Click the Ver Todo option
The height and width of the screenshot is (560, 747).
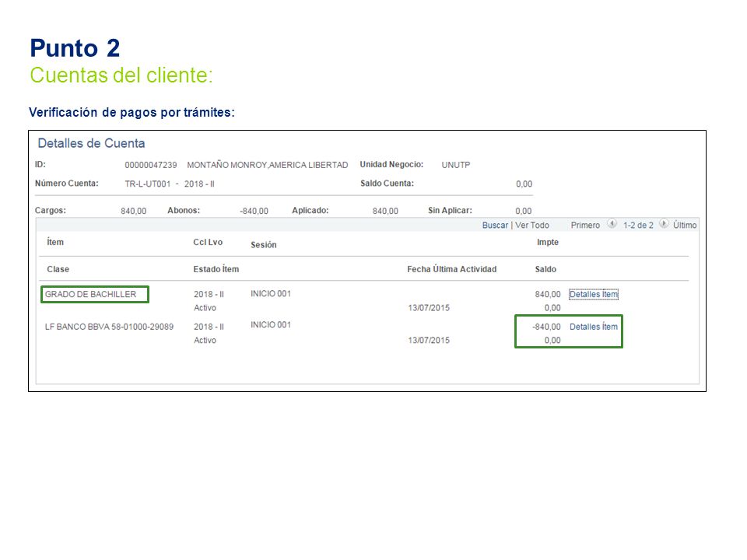[532, 226]
